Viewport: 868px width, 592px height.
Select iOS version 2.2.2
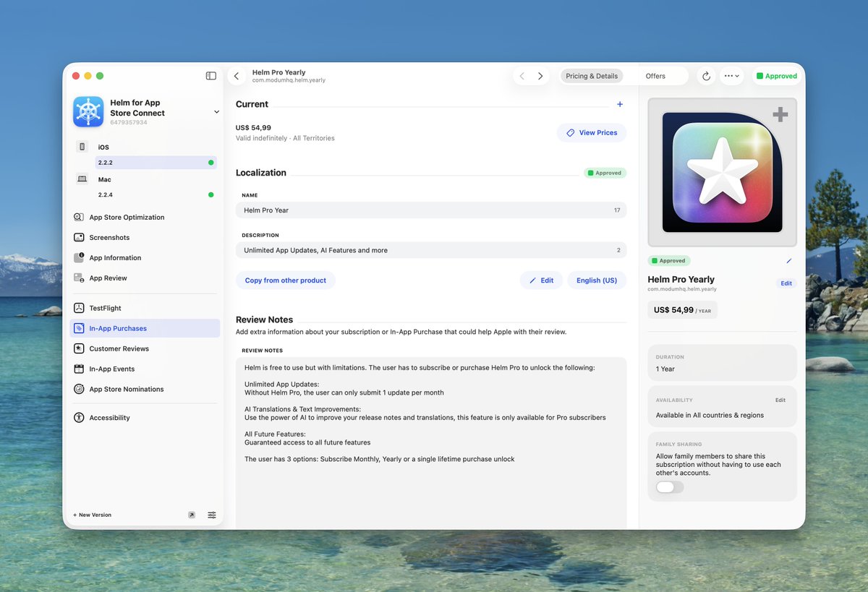(156, 163)
